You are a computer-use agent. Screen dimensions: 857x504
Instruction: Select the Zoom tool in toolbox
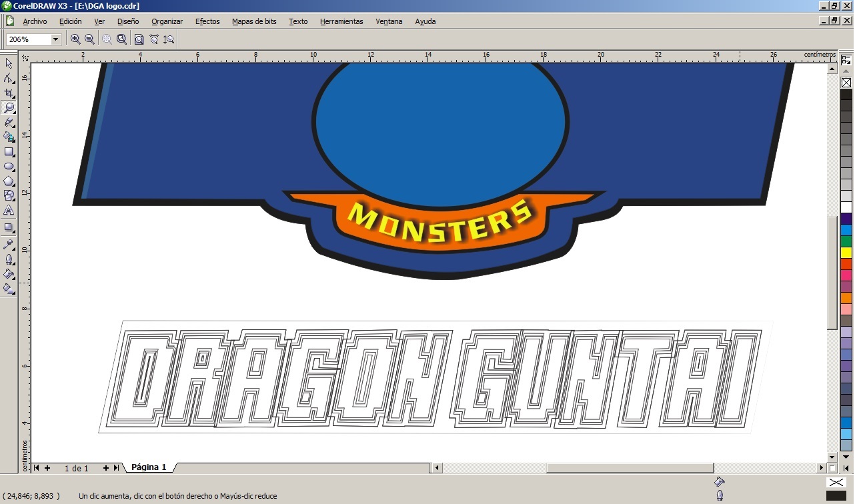pos(9,107)
